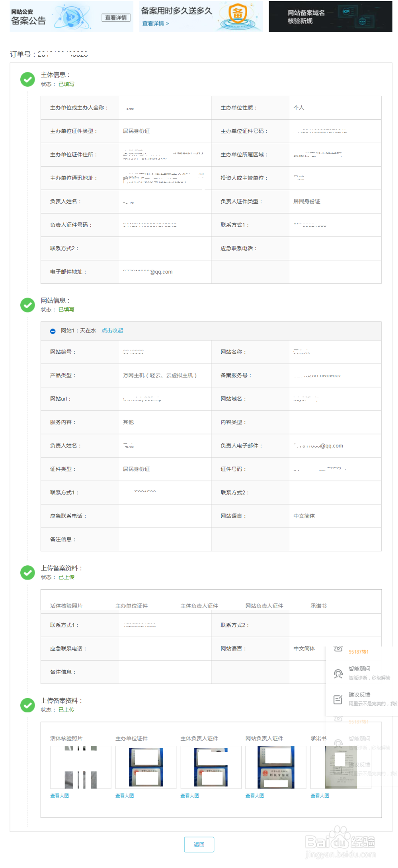
Task: Select 居民身份证 next to 主办单位证件类型
Action: 137,131
